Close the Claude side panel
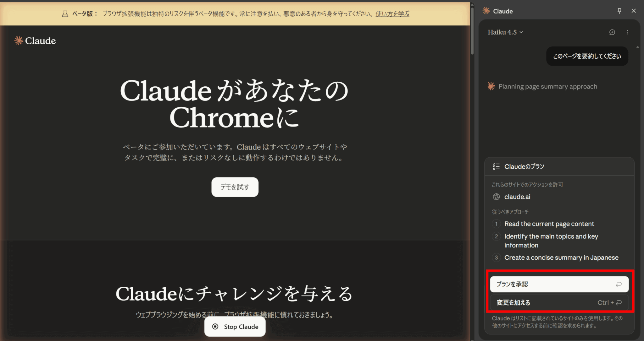 634,11
